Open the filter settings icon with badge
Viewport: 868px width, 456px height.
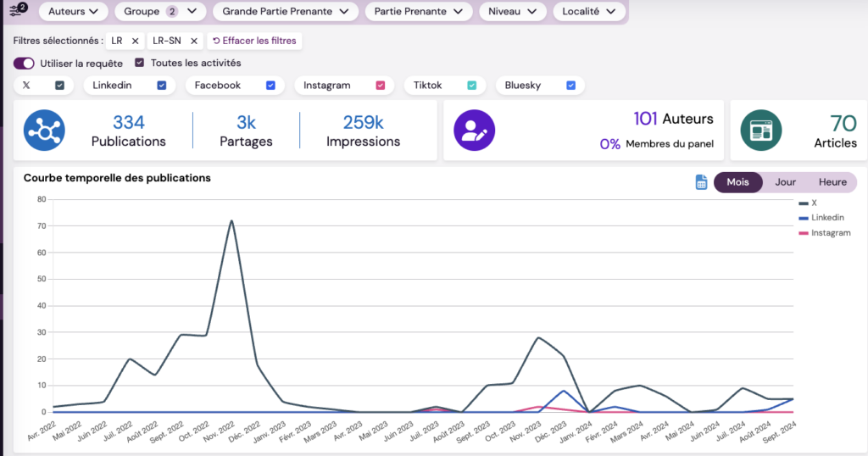coord(17,11)
